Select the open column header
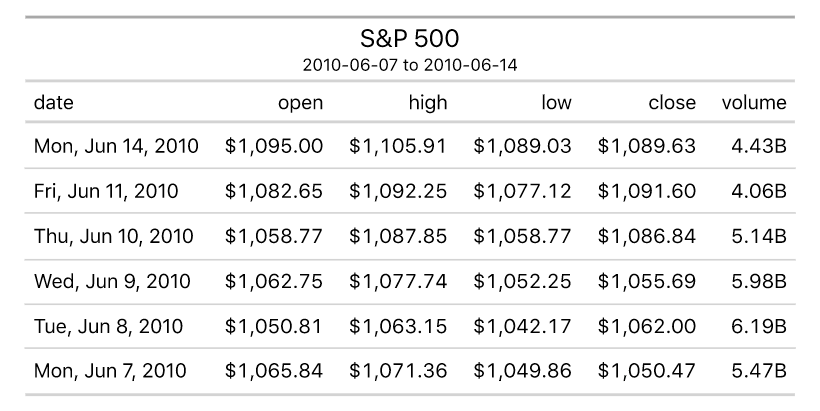This screenshot has height=411, width=820. (x=300, y=102)
